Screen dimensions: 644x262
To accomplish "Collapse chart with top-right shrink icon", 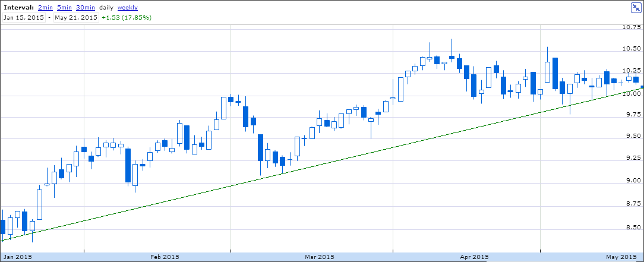I will pyautogui.click(x=636, y=8).
